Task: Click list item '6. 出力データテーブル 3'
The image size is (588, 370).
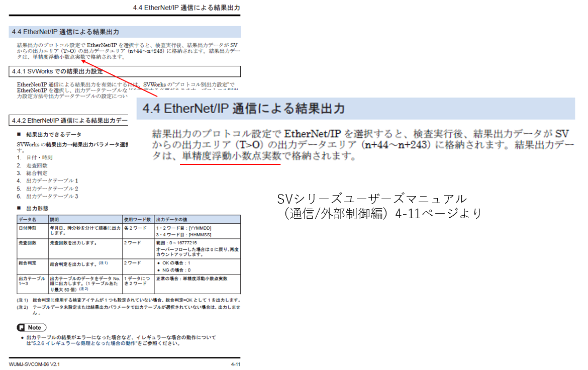Action: tap(47, 196)
